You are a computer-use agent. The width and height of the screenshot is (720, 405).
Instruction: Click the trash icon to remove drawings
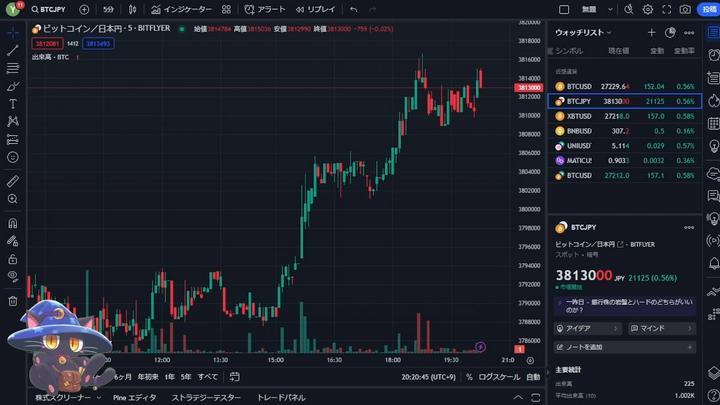tap(13, 300)
